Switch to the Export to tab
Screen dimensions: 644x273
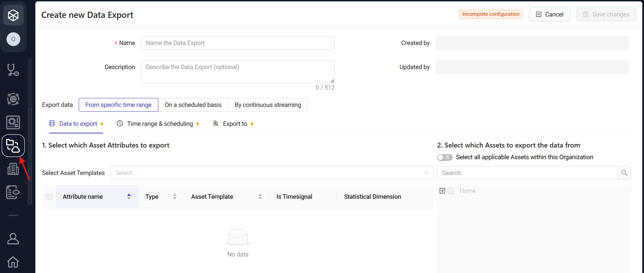tap(235, 124)
